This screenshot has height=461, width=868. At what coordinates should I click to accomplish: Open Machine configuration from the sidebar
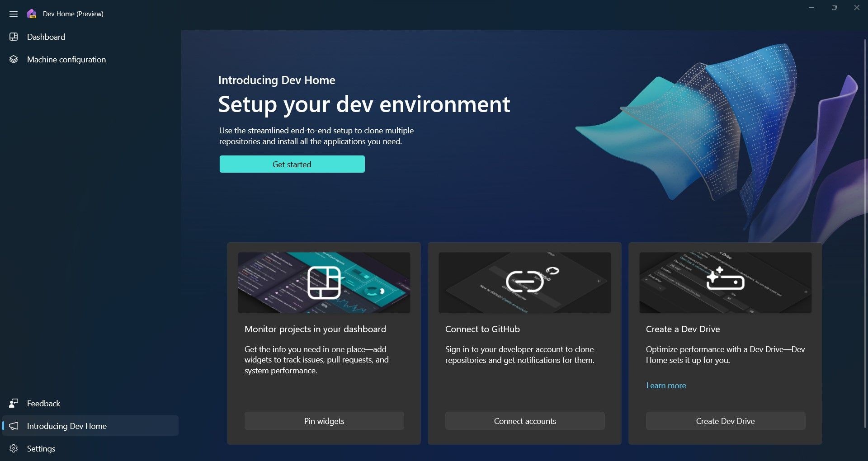pos(90,60)
